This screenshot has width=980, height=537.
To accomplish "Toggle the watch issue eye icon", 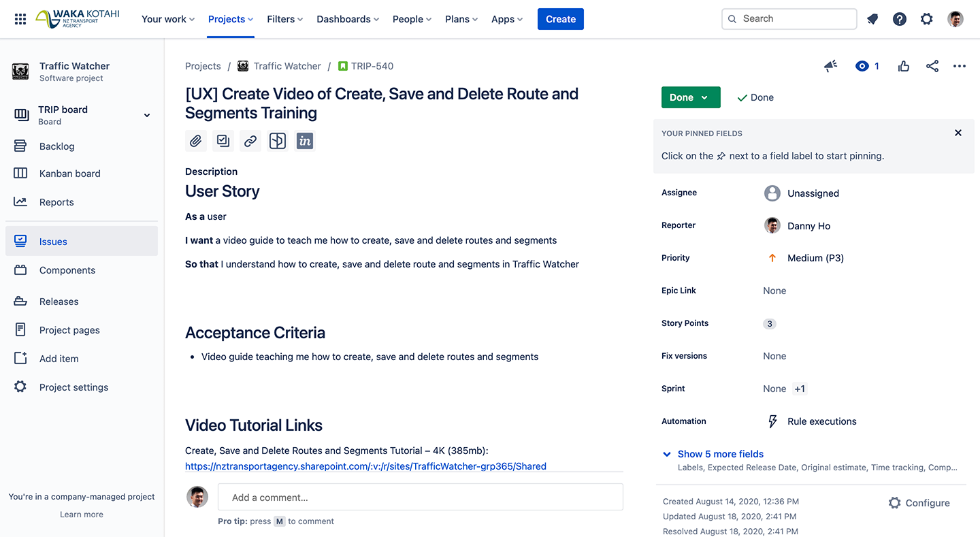I will 862,66.
